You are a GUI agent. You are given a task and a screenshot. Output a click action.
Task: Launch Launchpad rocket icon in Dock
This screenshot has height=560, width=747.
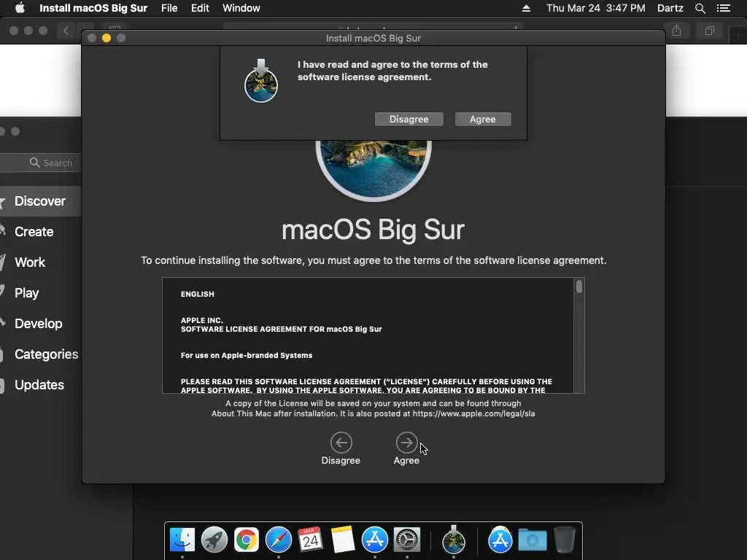click(214, 540)
